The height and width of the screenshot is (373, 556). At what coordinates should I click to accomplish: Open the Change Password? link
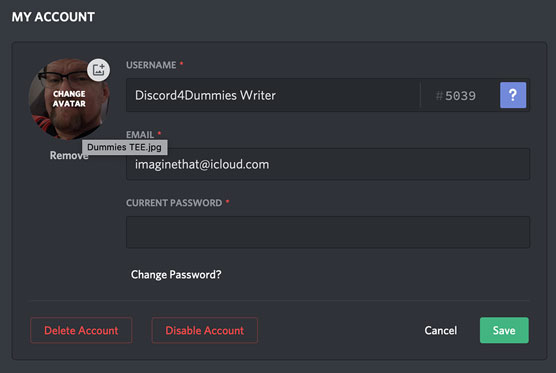click(x=176, y=275)
